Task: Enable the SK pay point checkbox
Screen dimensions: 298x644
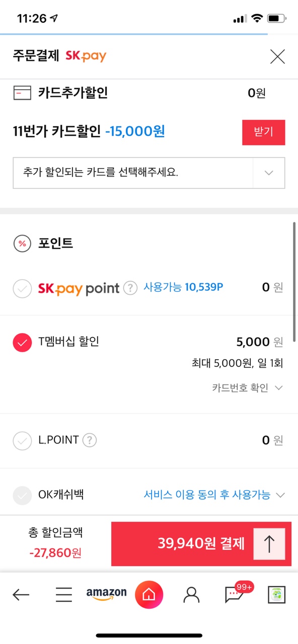Action: pos(22,289)
